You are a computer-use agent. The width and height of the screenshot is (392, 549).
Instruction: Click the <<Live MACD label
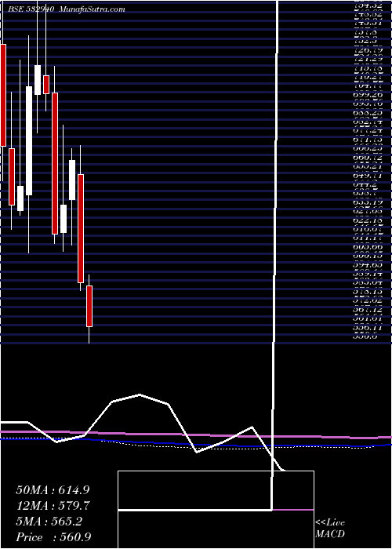point(330,529)
